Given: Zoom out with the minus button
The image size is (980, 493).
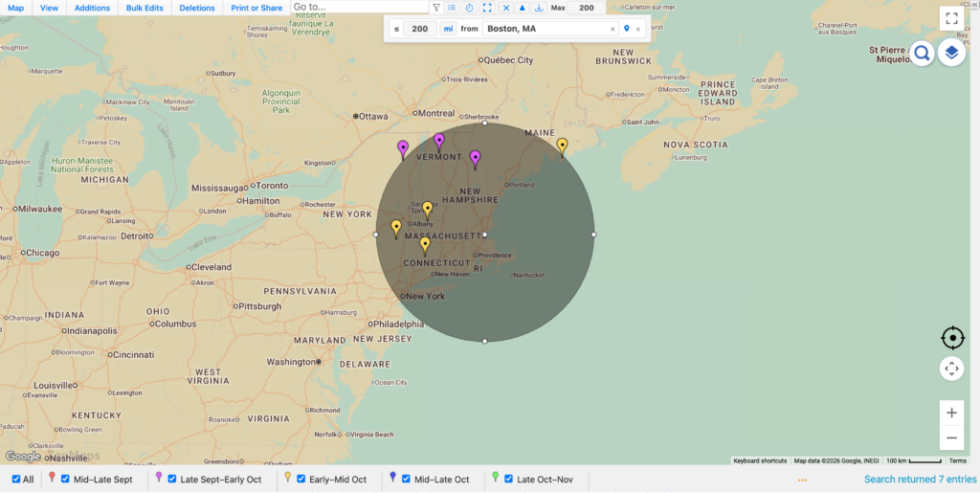Looking at the screenshot, I should (952, 437).
